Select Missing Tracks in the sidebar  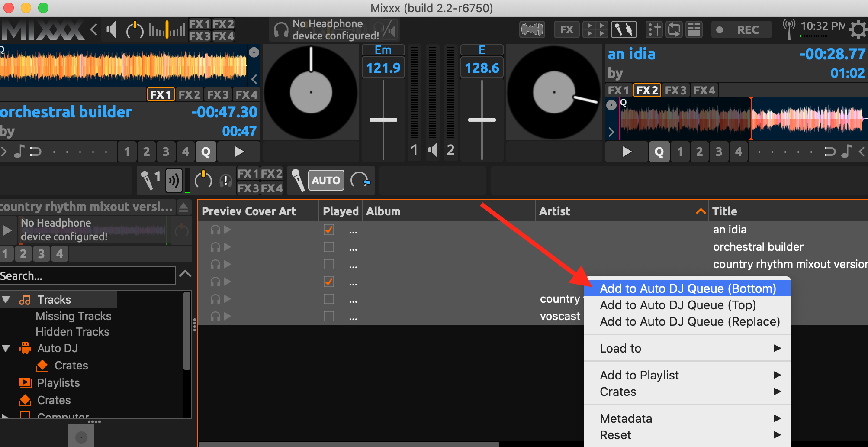[74, 316]
